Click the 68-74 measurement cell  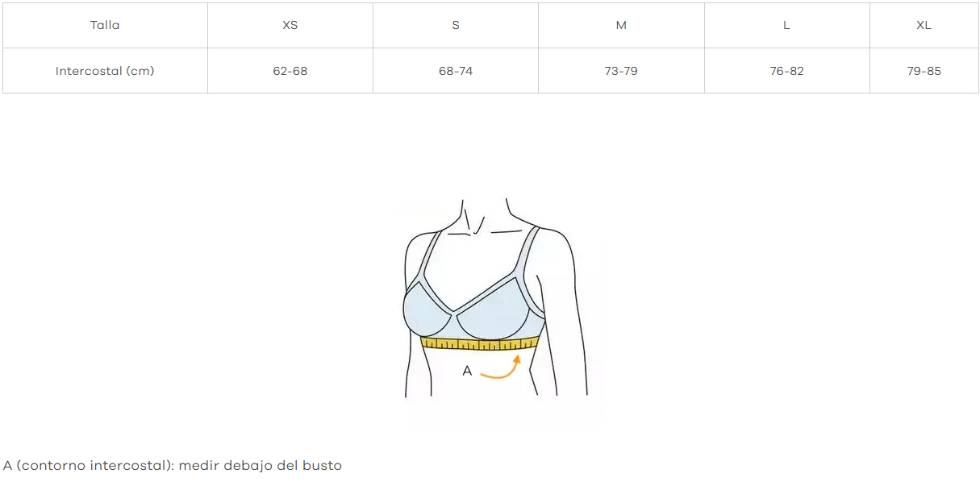[456, 71]
